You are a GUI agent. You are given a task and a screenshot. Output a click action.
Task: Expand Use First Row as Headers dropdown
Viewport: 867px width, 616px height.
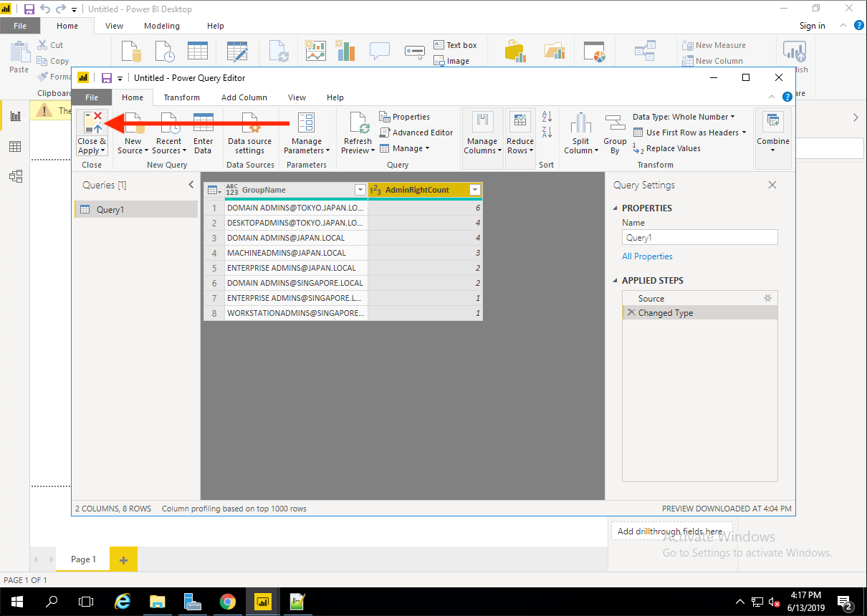tap(744, 133)
